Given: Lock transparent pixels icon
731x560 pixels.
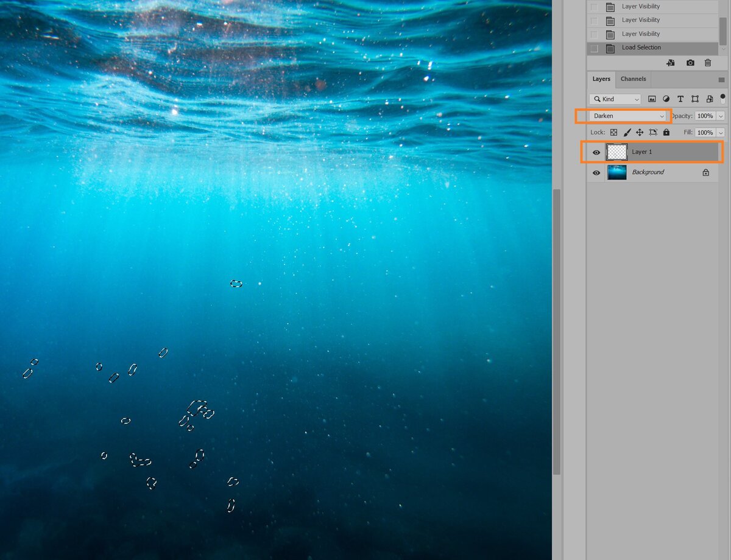Looking at the screenshot, I should [613, 132].
